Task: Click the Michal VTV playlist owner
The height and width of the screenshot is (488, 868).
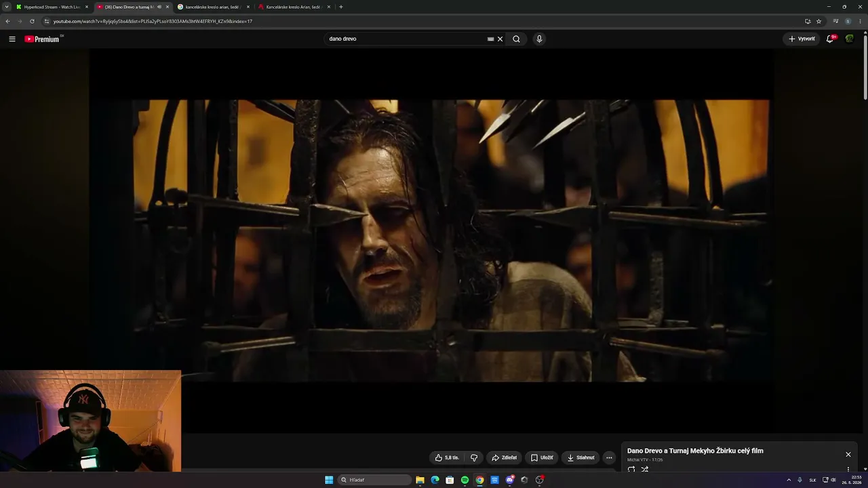Action: tap(637, 460)
